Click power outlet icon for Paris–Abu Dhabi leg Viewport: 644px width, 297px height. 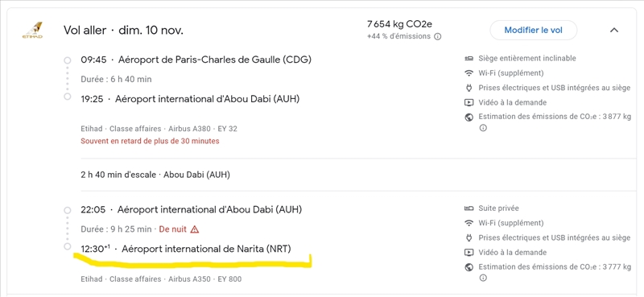click(469, 88)
